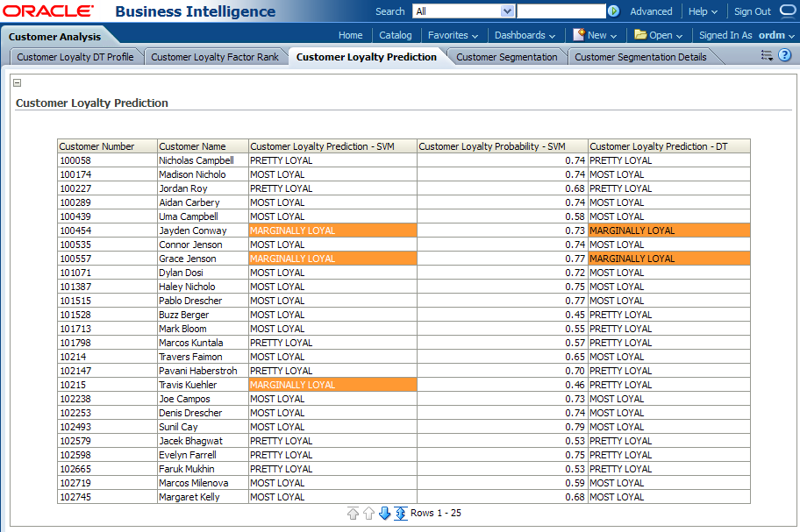Open the Catalog link
The image size is (800, 532).
(x=395, y=35)
